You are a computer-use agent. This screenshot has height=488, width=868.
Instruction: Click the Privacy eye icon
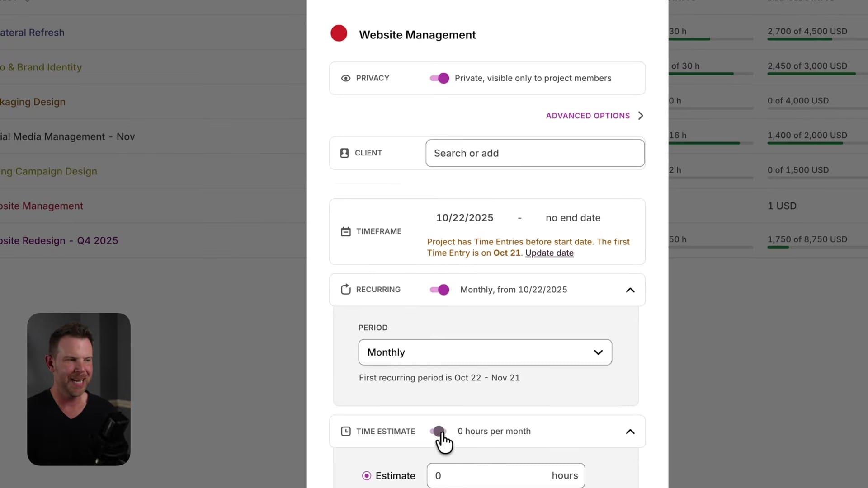pyautogui.click(x=346, y=78)
